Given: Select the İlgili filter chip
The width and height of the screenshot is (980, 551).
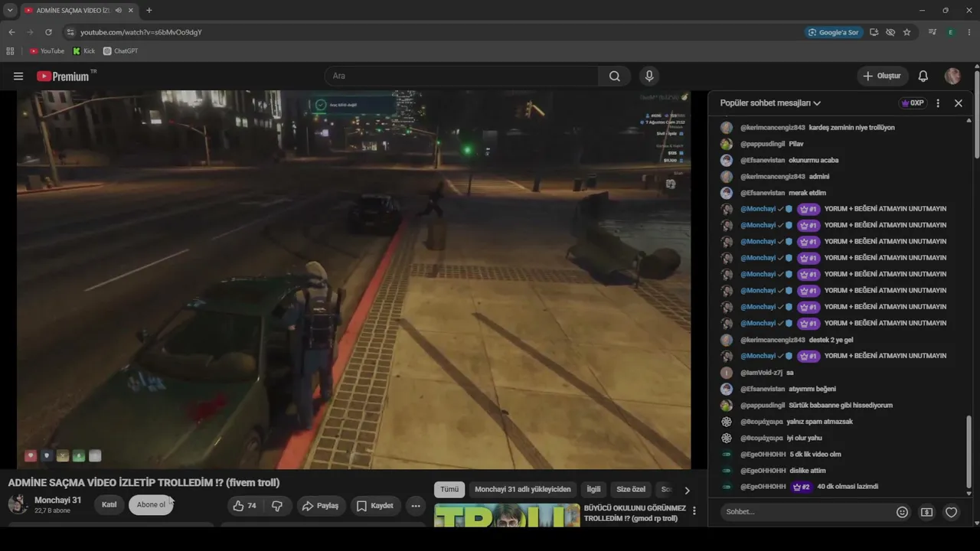Looking at the screenshot, I should pyautogui.click(x=593, y=490).
